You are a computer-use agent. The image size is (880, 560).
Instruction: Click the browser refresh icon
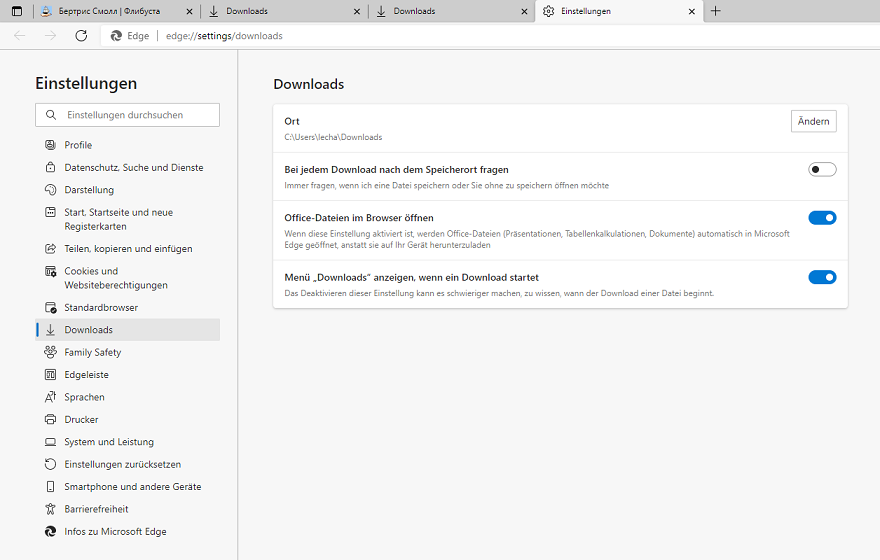pyautogui.click(x=81, y=36)
